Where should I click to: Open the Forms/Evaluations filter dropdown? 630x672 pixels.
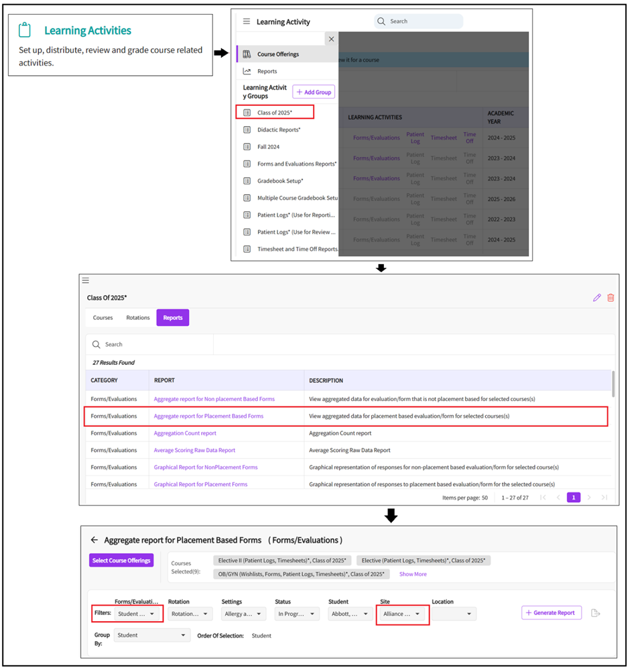137,614
